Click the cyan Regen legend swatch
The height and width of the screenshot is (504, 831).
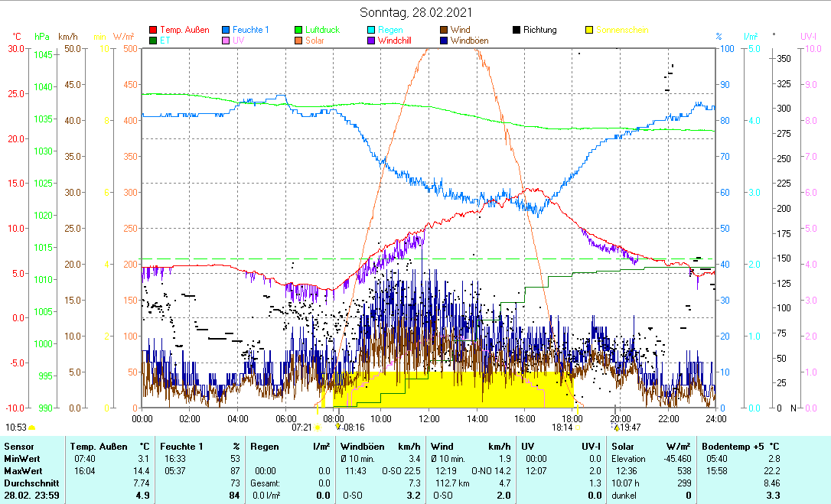click(x=371, y=30)
